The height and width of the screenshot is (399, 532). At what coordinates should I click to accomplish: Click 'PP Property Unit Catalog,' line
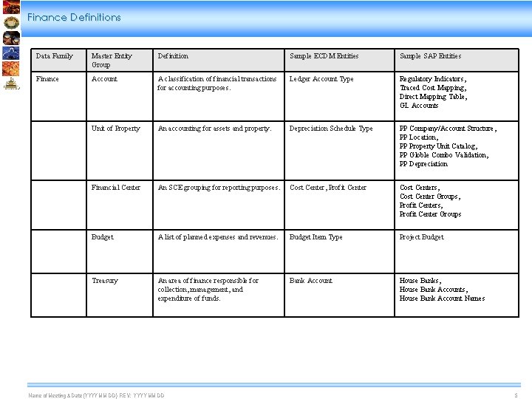pyautogui.click(x=438, y=146)
